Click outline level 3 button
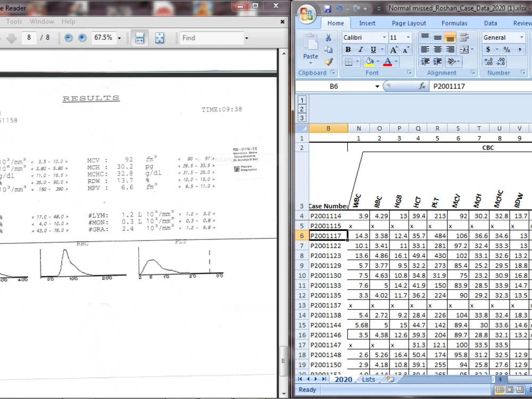The image size is (532, 399). point(302,118)
